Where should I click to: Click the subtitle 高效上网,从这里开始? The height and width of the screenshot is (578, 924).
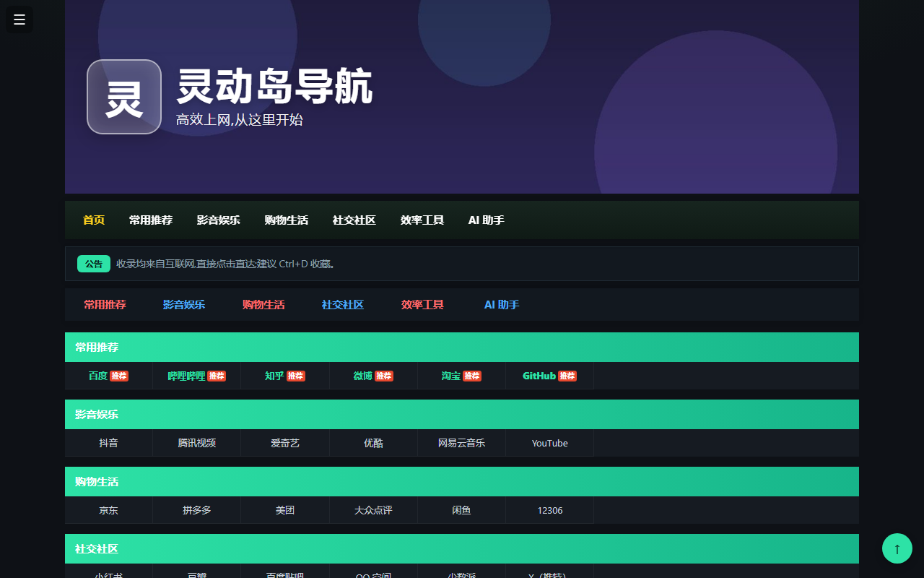(240, 120)
